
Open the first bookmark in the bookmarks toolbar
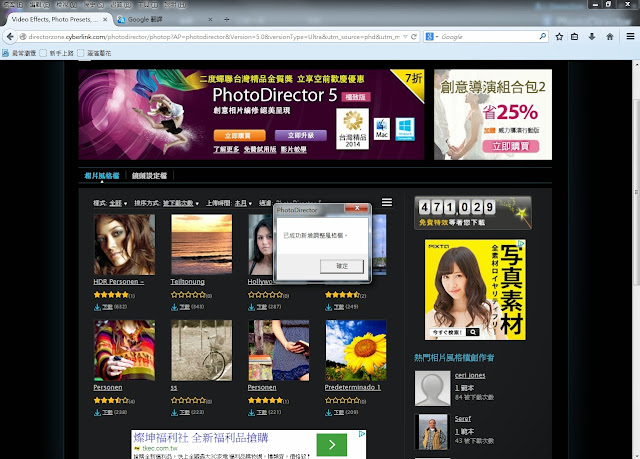point(19,53)
